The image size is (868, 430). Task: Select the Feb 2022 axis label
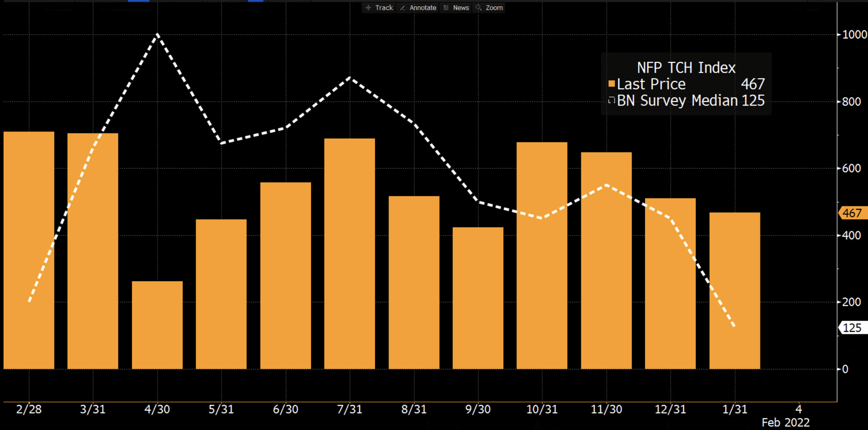pyautogui.click(x=785, y=422)
